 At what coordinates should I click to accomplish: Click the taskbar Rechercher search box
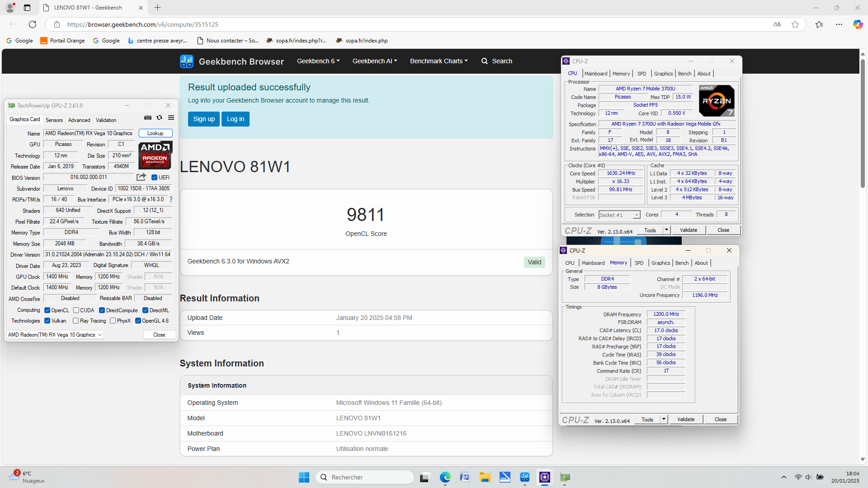point(365,477)
